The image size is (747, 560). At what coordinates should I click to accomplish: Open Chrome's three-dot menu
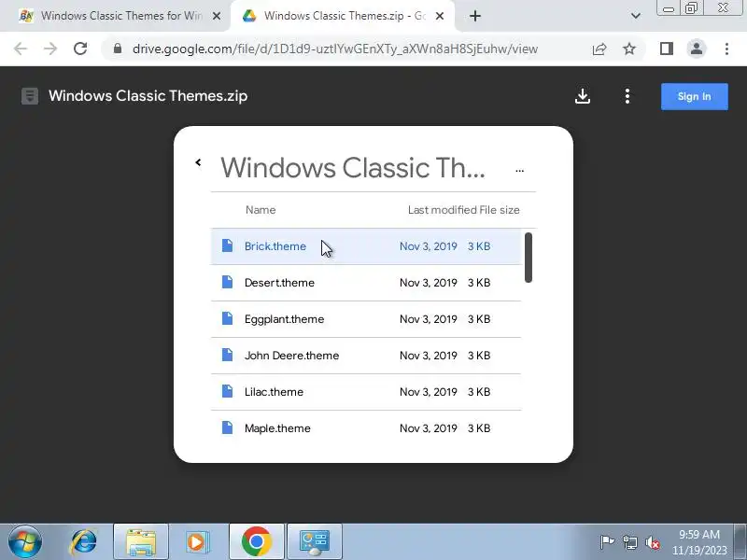[726, 49]
